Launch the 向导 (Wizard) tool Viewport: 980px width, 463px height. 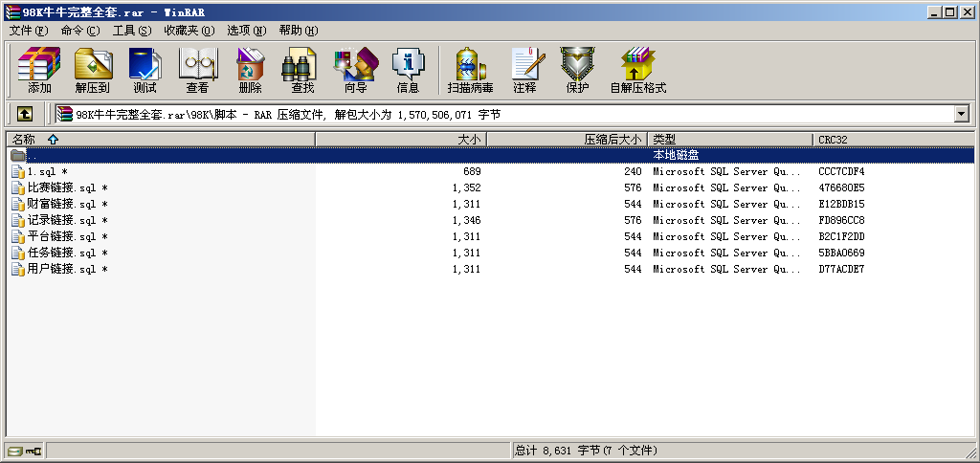[355, 70]
